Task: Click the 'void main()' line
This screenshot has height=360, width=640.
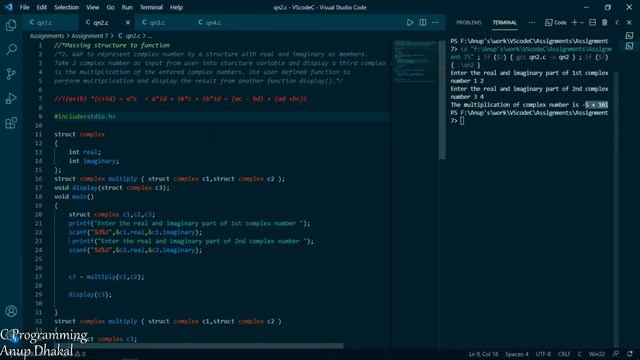Action: [x=74, y=197]
